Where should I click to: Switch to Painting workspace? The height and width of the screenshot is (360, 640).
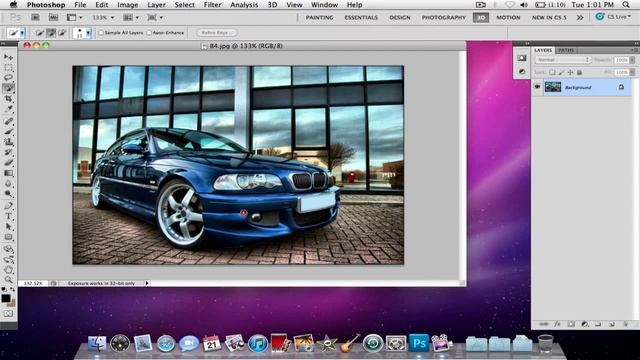tap(319, 18)
